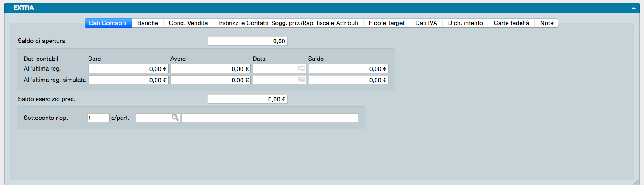
Task: Select the Indirizzi e Contatti tab
Action: click(243, 23)
